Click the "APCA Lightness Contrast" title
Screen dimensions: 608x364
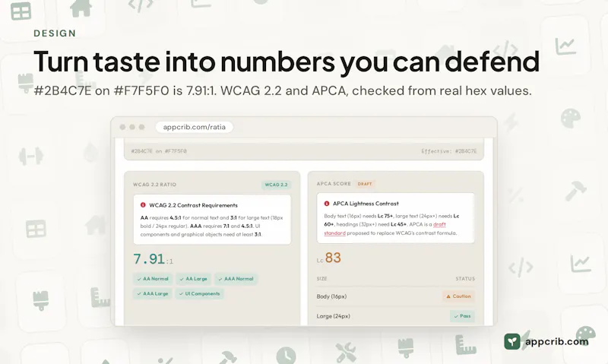[366, 204]
